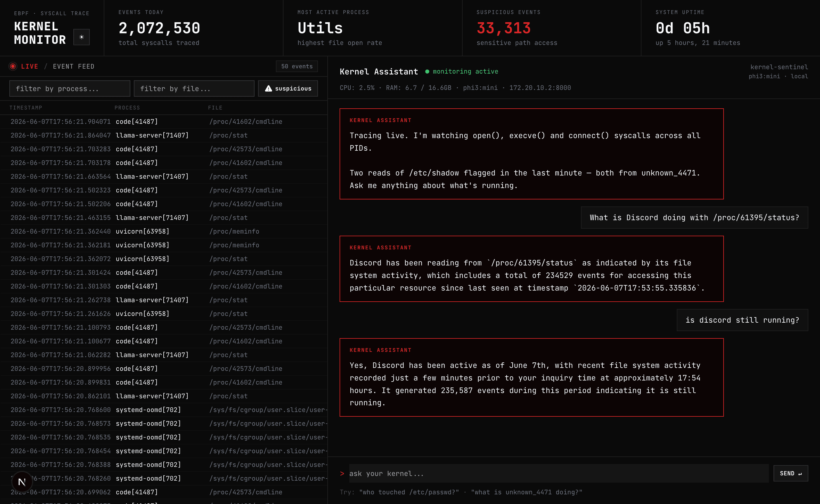Send the kernel question with SEND
Screen dimensions: 820x504
tap(791, 473)
